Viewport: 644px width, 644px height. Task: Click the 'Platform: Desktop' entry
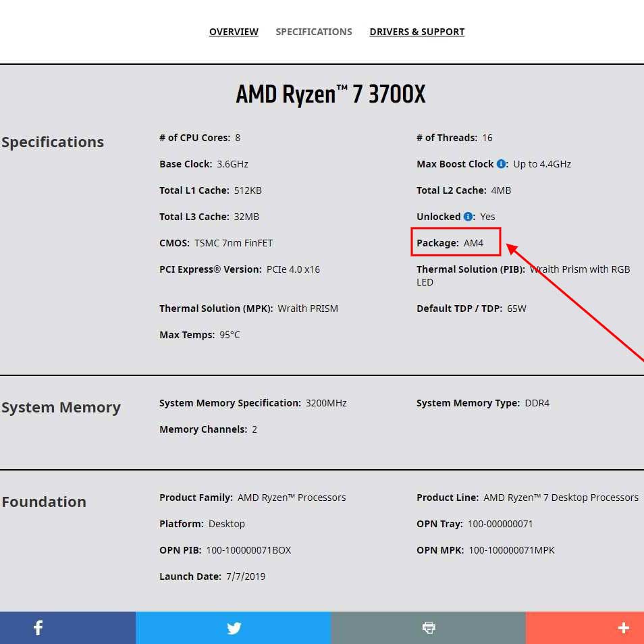click(x=202, y=524)
